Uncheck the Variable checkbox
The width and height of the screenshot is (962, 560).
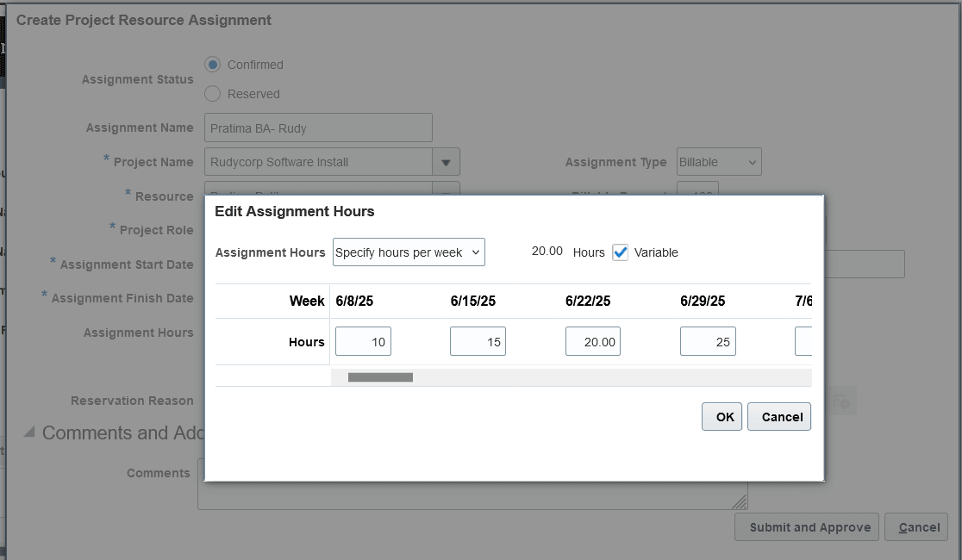coord(621,252)
